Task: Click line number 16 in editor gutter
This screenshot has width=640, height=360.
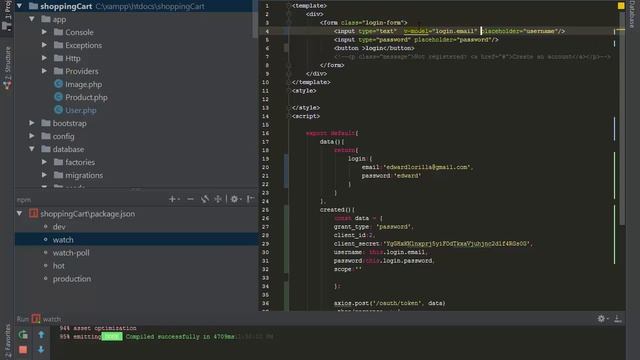Action: pos(266,133)
